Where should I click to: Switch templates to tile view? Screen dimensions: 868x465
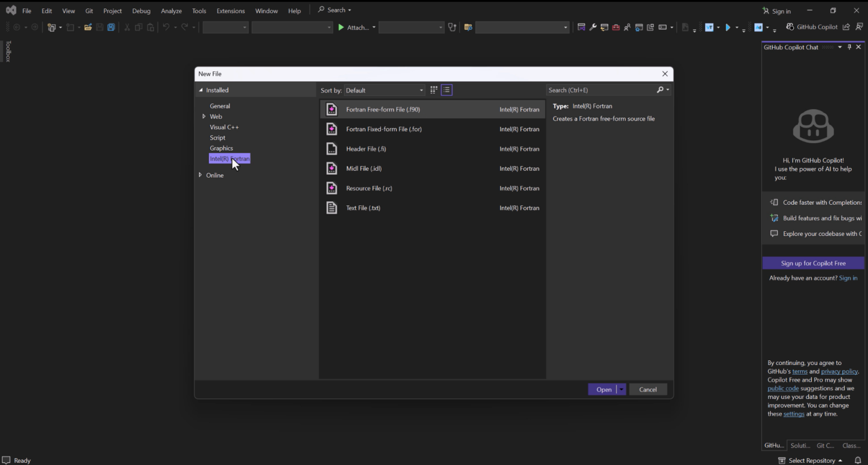pos(433,89)
